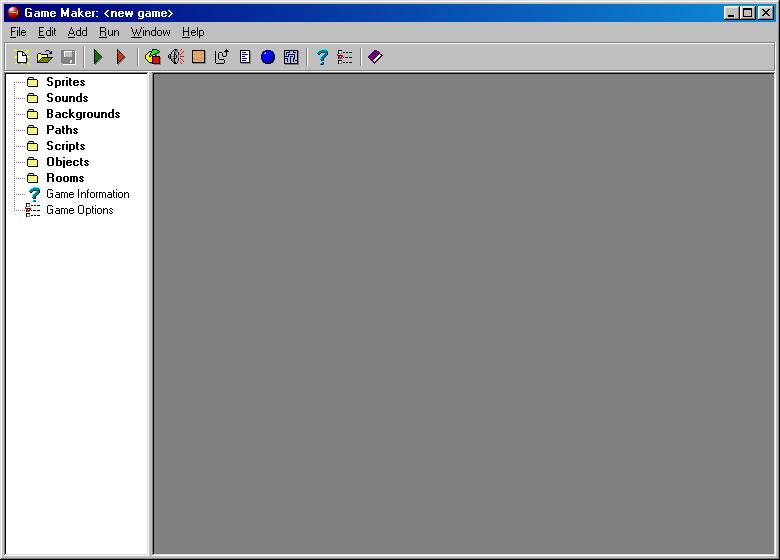The height and width of the screenshot is (560, 780).
Task: Open the File menu
Action: pyautogui.click(x=18, y=32)
